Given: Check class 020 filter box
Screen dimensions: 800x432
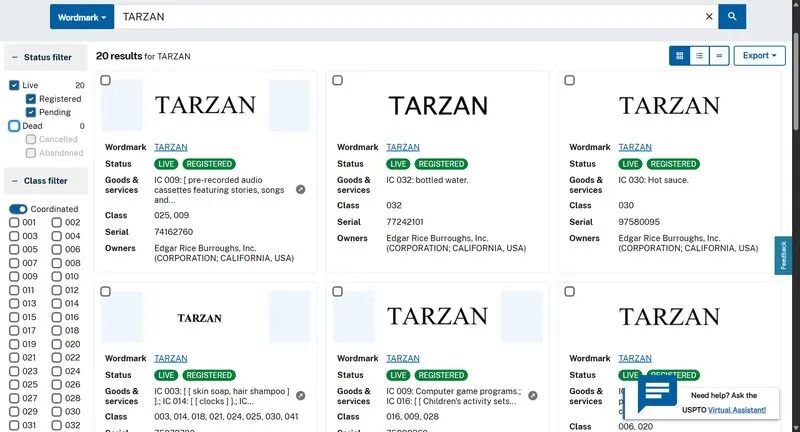Looking at the screenshot, I should (x=57, y=344).
